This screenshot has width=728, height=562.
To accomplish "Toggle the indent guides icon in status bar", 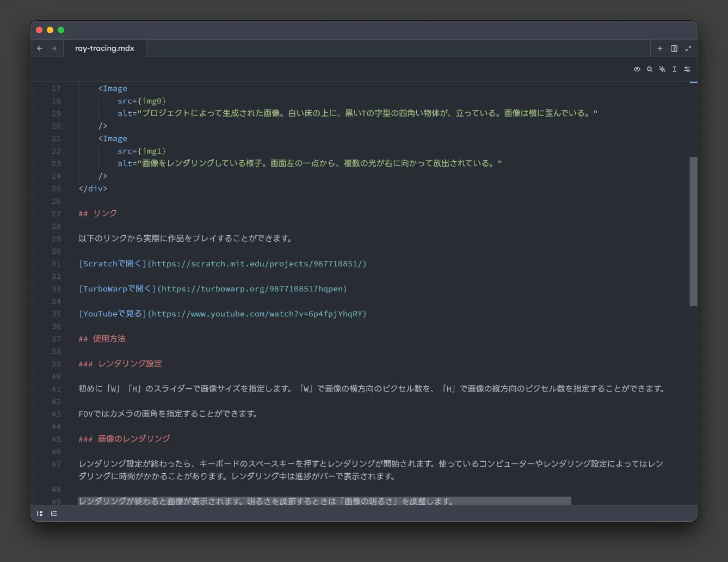I will point(53,513).
